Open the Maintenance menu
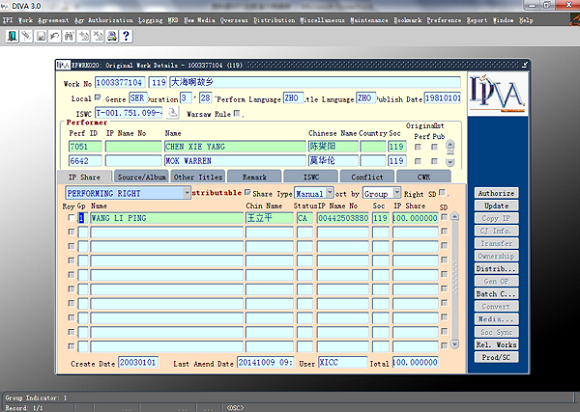The height and width of the screenshot is (412, 580). [x=369, y=20]
